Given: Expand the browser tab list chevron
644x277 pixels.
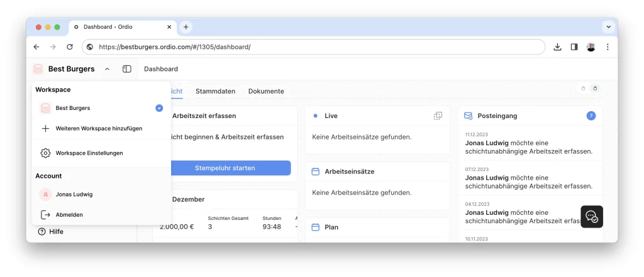Looking at the screenshot, I should [x=608, y=27].
